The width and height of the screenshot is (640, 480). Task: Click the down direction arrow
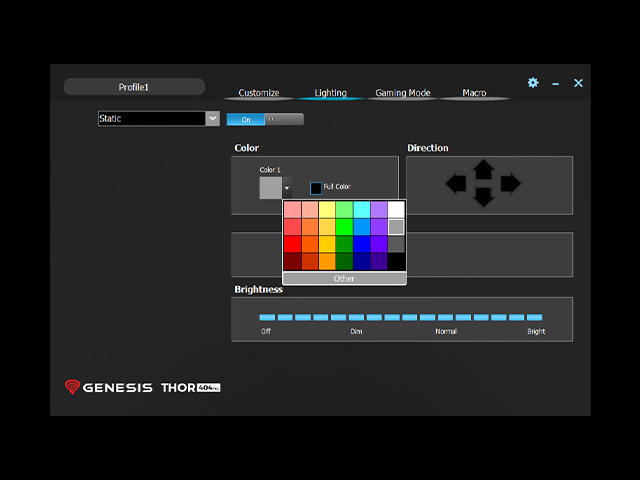click(x=483, y=197)
